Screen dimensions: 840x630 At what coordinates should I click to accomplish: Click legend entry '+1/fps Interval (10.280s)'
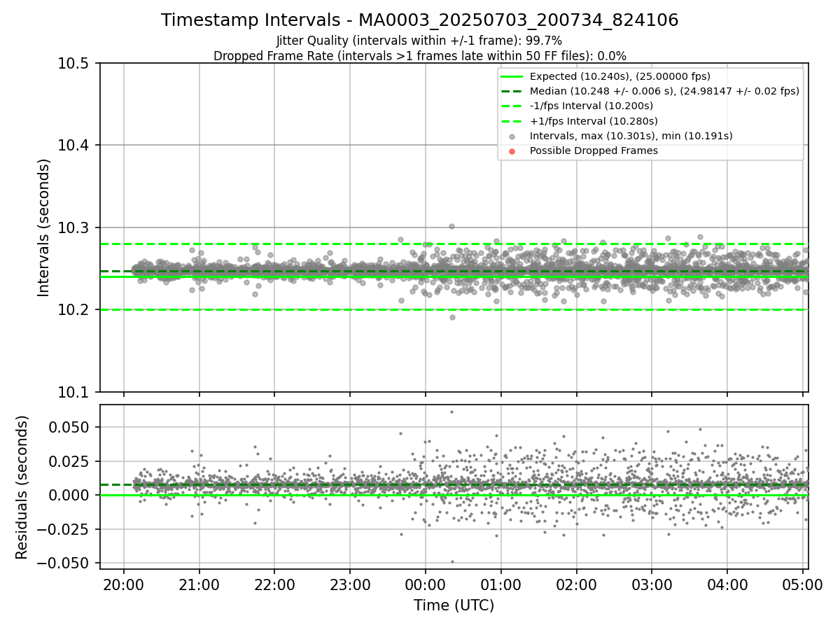tap(594, 121)
